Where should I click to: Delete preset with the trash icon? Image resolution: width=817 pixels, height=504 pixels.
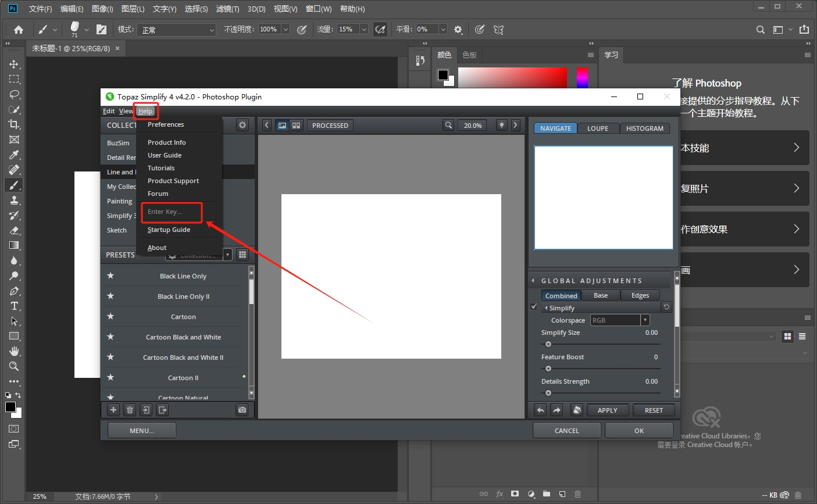point(130,410)
